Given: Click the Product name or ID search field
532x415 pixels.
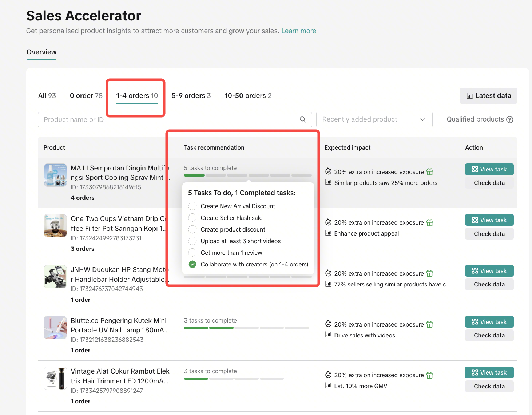Looking at the screenshot, I should [146, 119].
